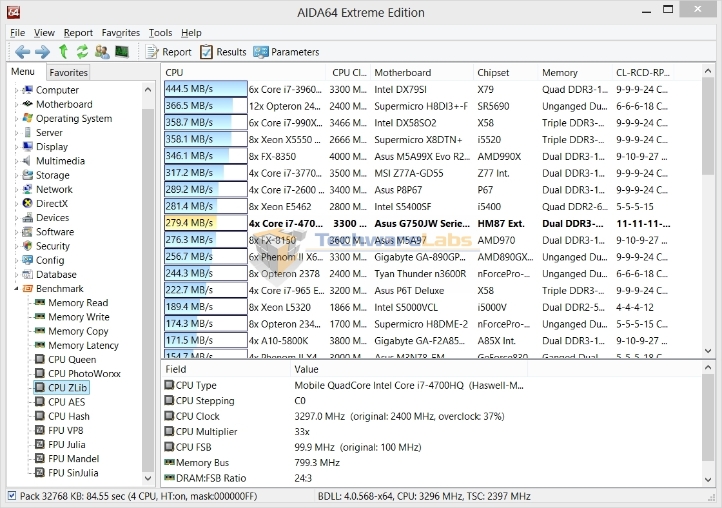Screen dimensions: 722x508
Task: Select Memory Read benchmark
Action: pos(78,303)
